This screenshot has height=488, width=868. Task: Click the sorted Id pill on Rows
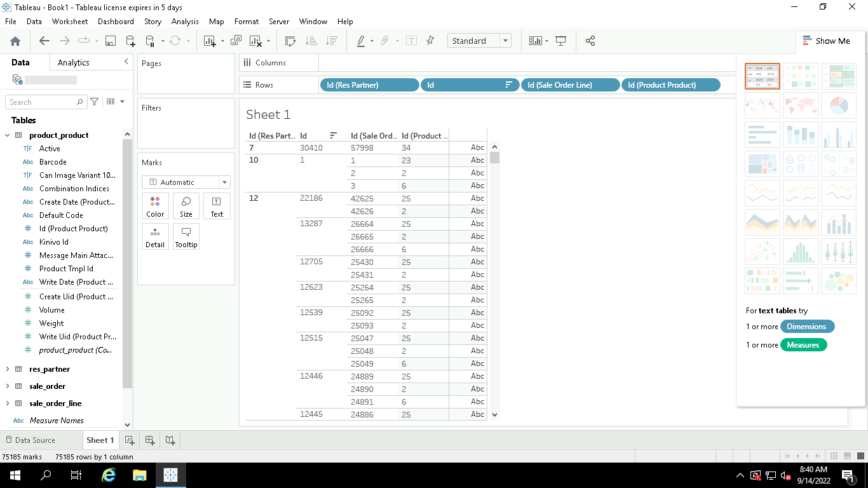[x=470, y=85]
